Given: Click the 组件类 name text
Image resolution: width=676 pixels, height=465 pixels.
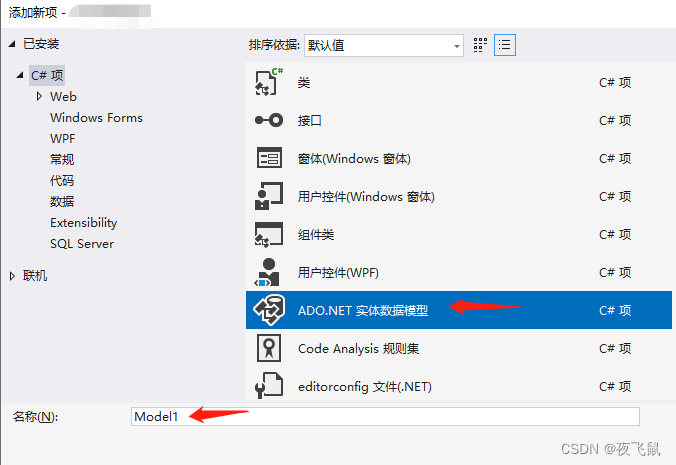Looking at the screenshot, I should coord(316,234).
